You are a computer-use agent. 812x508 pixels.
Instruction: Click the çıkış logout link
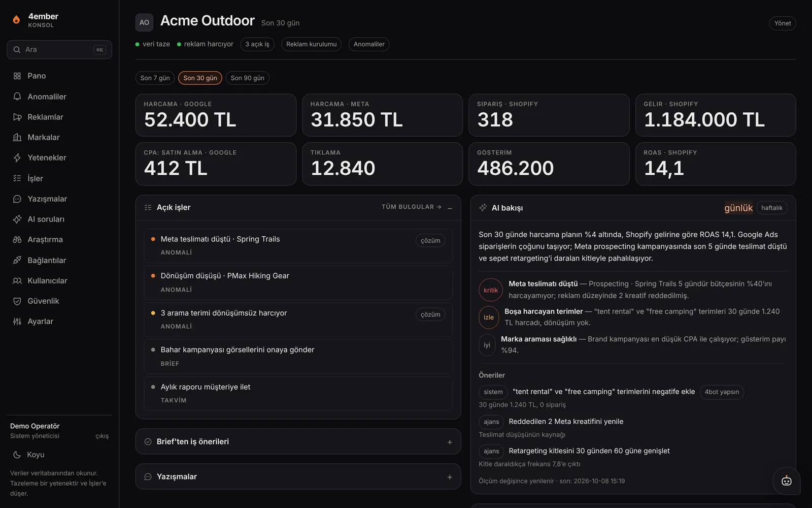pyautogui.click(x=102, y=436)
